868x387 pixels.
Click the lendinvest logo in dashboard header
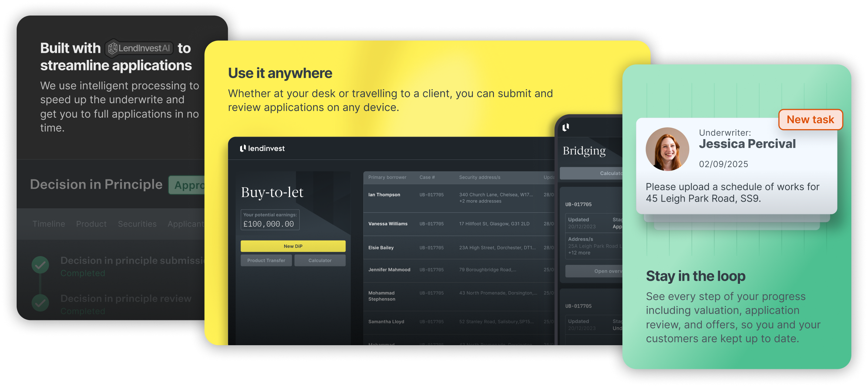[262, 148]
